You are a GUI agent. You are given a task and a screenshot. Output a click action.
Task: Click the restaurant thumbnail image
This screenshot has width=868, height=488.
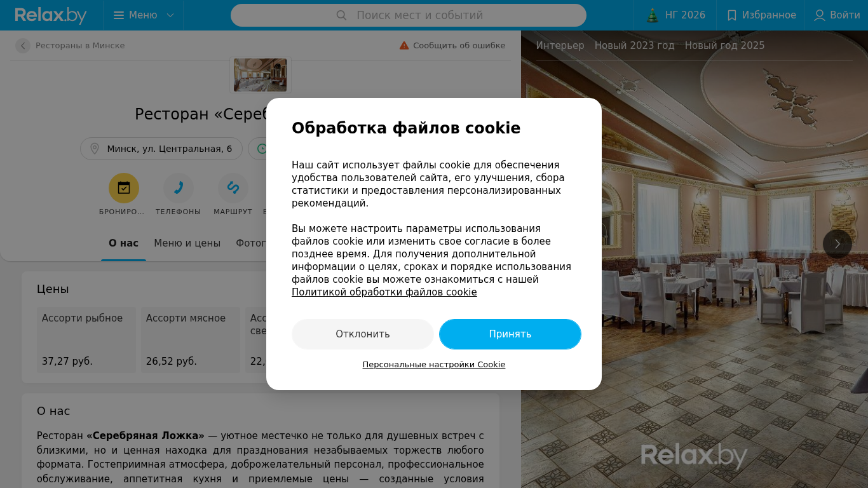point(260,75)
